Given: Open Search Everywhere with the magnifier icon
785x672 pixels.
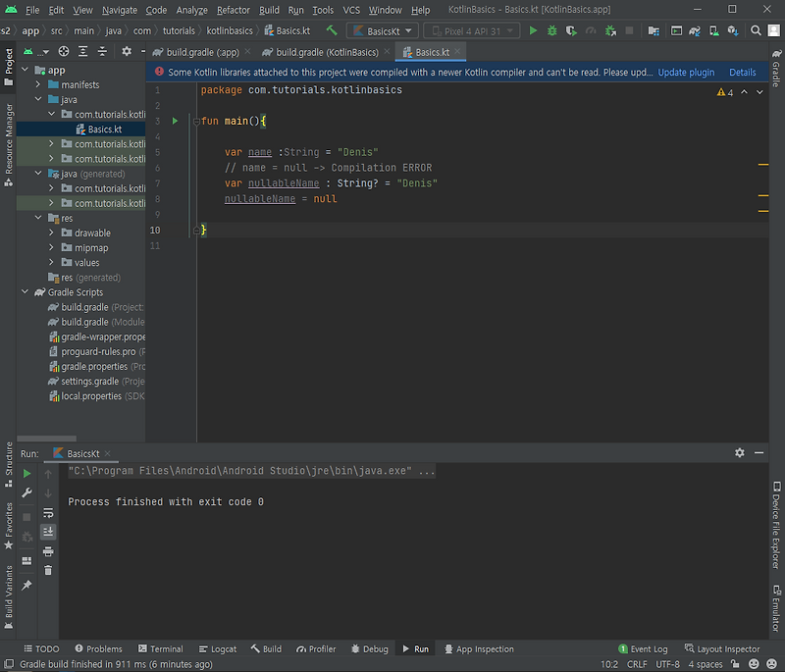Looking at the screenshot, I should (x=757, y=30).
